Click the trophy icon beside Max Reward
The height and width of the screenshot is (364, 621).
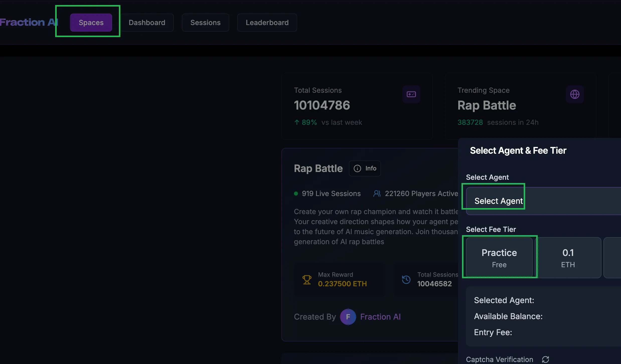click(x=307, y=280)
